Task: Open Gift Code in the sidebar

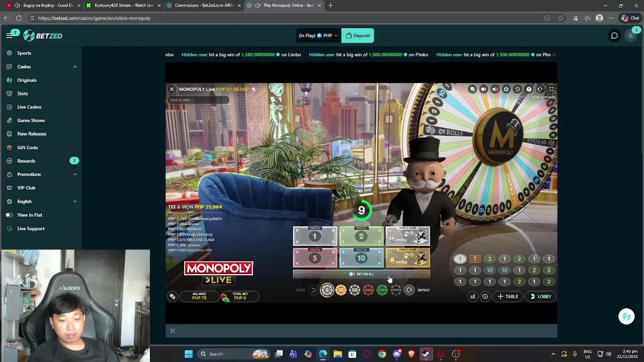Action: click(27, 147)
